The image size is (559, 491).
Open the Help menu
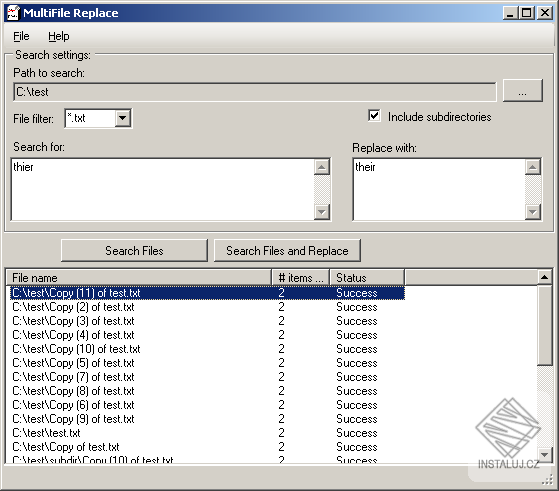59,36
